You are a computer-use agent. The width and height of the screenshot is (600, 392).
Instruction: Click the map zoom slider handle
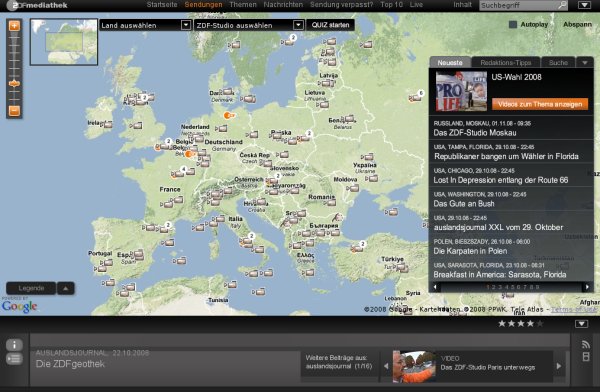coord(14,83)
